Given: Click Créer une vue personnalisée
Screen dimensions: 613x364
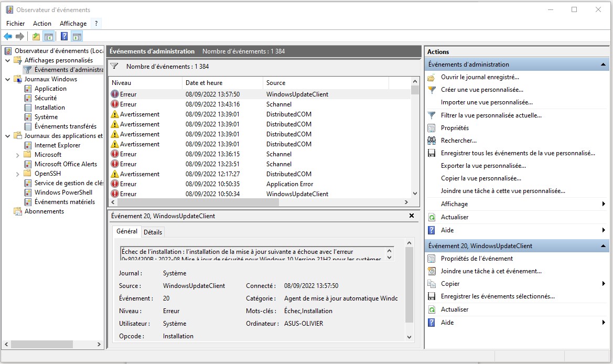Looking at the screenshot, I should [x=482, y=90].
